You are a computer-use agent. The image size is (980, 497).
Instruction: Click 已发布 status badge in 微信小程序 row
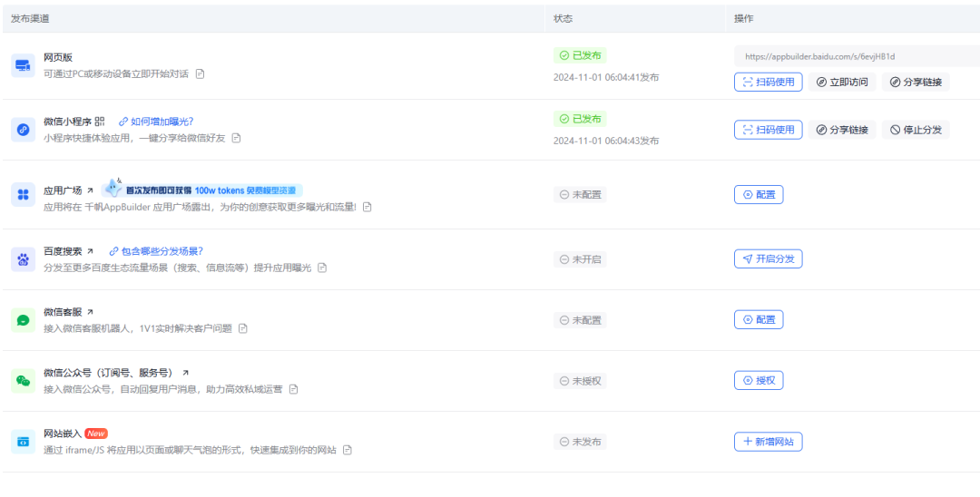pos(580,119)
